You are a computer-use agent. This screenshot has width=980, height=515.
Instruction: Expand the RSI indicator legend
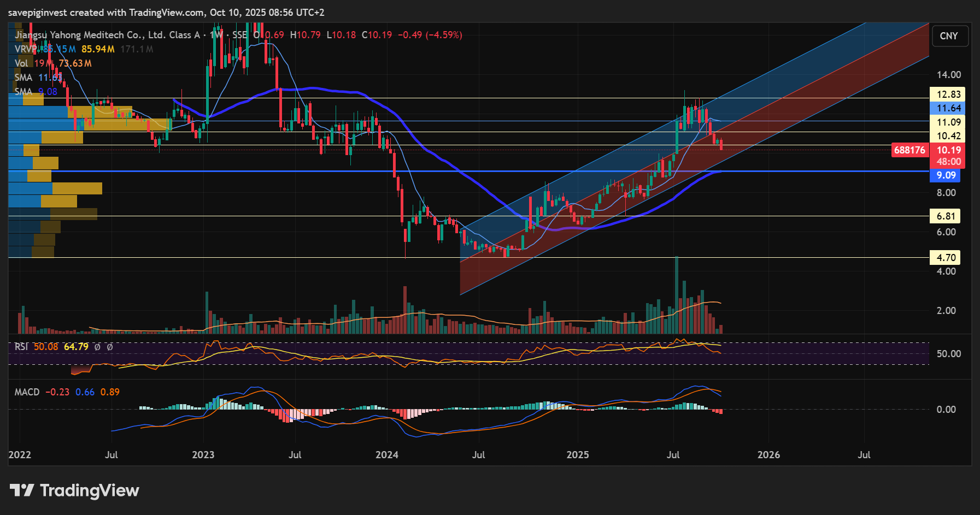21,347
